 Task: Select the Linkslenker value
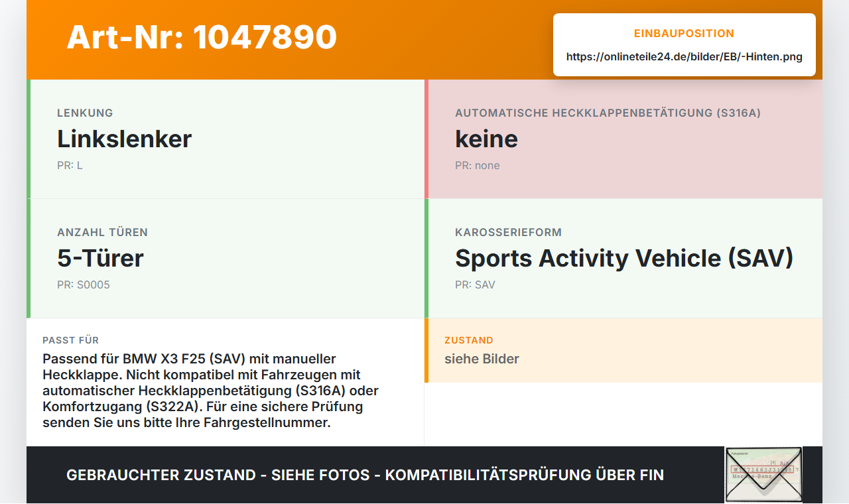(124, 139)
